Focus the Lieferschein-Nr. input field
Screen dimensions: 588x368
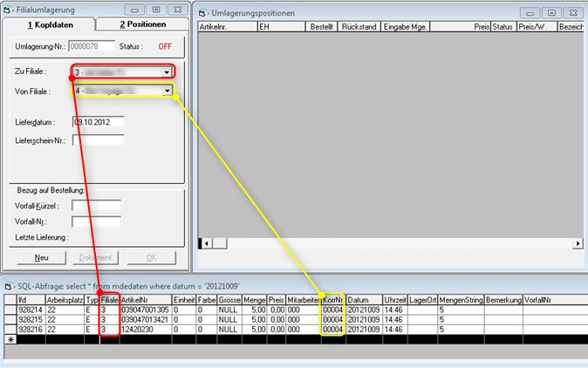[x=98, y=139]
